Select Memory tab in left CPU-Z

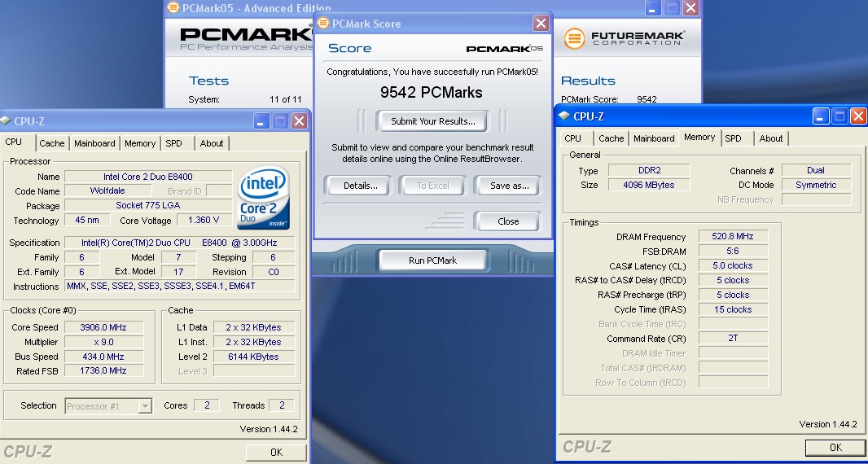coord(139,142)
